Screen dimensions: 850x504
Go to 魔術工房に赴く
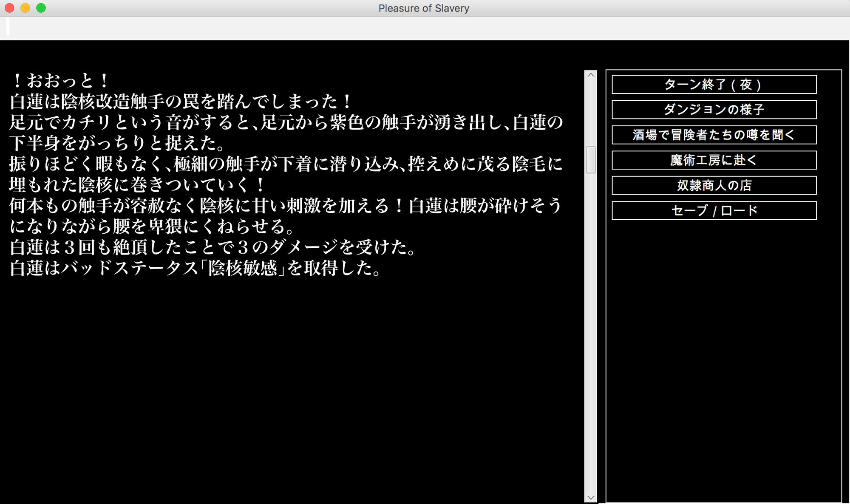pos(714,160)
